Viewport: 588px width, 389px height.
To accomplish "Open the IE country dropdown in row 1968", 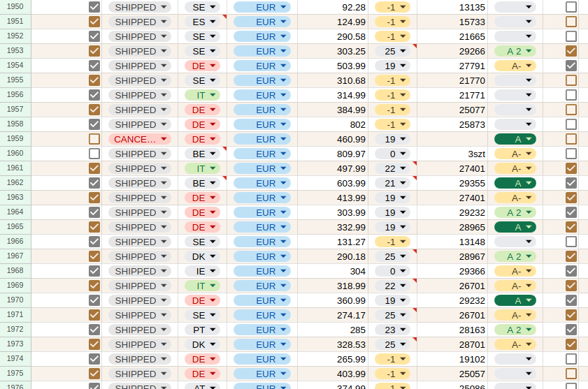I will [x=203, y=271].
